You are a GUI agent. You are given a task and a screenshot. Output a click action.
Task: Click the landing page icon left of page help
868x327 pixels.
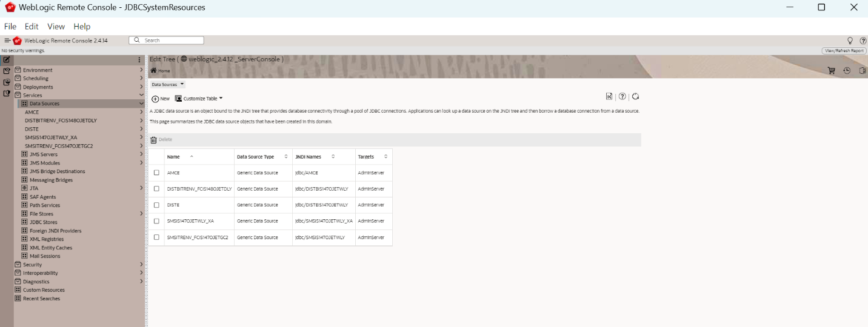[609, 96]
